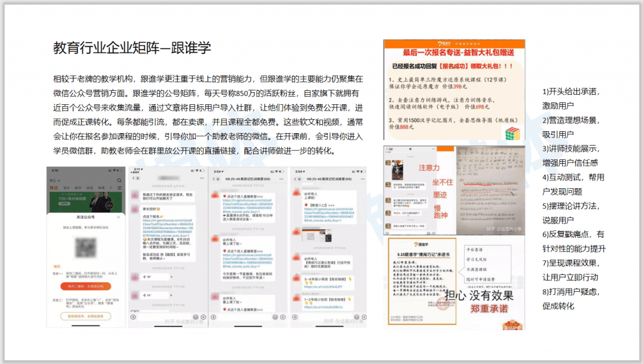
Task: Open the signup link under 点这个报名
Action: click(x=168, y=228)
